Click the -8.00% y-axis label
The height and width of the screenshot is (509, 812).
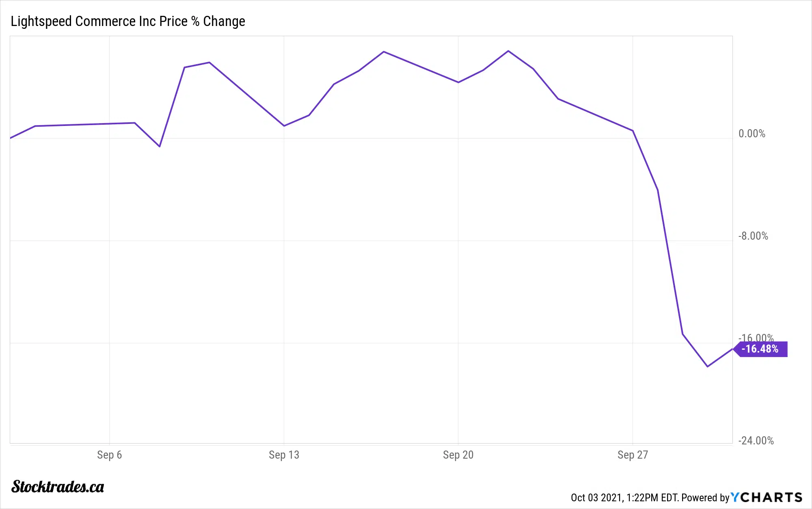point(753,236)
